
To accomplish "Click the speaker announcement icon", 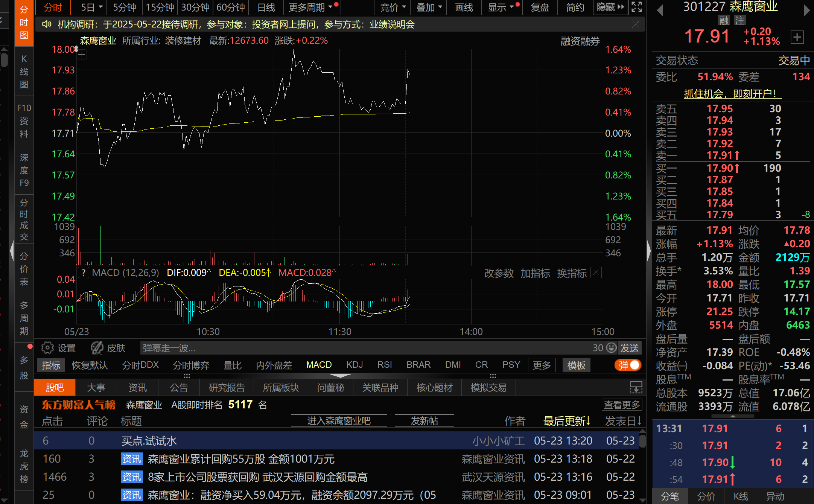I will [46, 24].
